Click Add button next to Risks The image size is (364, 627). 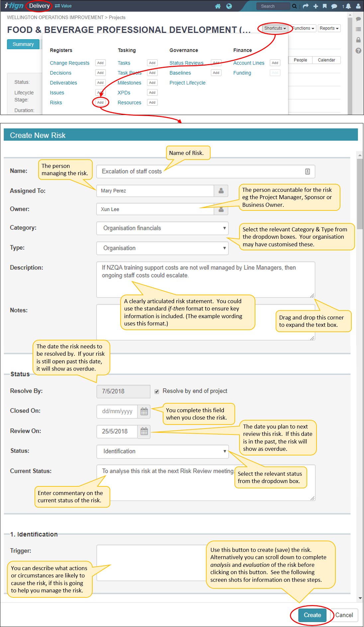point(100,102)
